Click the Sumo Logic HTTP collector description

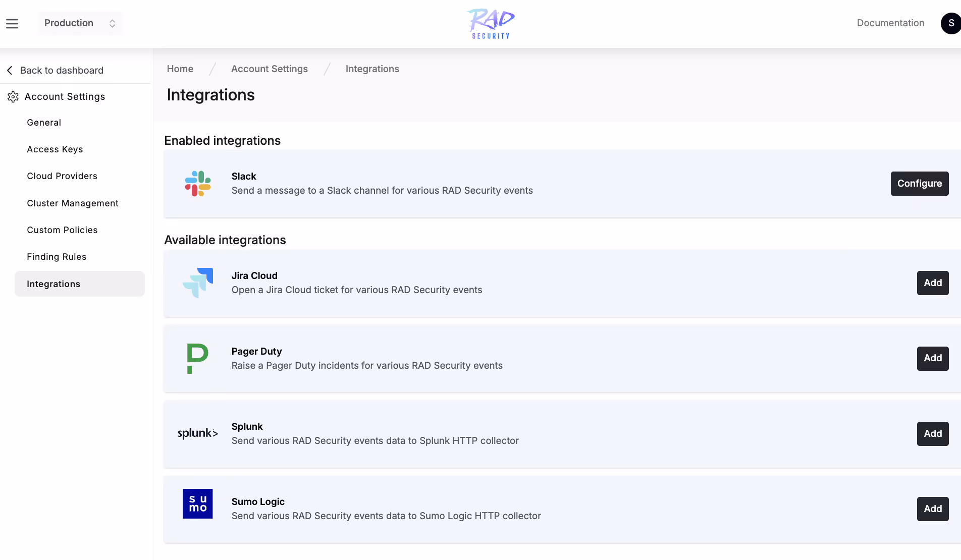[x=386, y=516]
